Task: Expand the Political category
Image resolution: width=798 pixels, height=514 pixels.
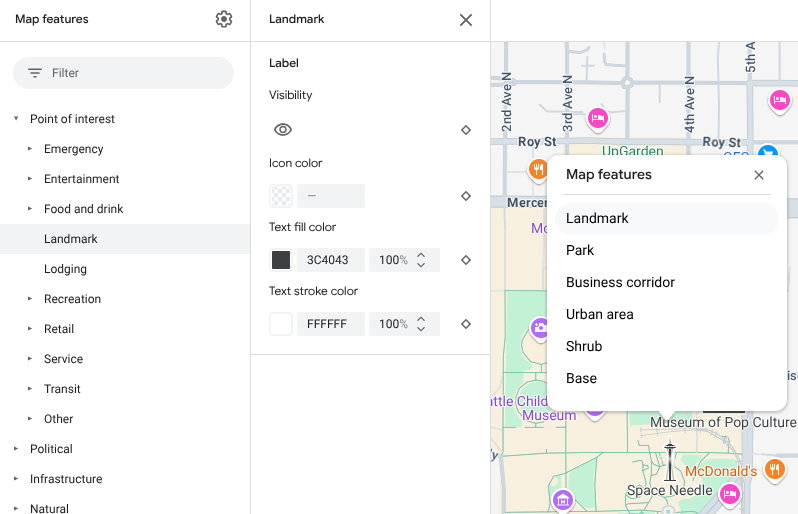Action: pyautogui.click(x=16, y=449)
